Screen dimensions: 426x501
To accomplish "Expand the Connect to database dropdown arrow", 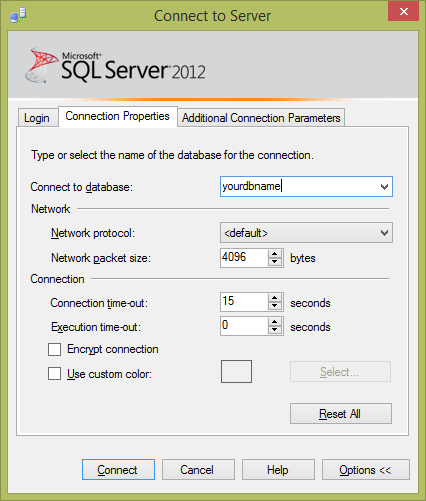I will pyautogui.click(x=384, y=186).
